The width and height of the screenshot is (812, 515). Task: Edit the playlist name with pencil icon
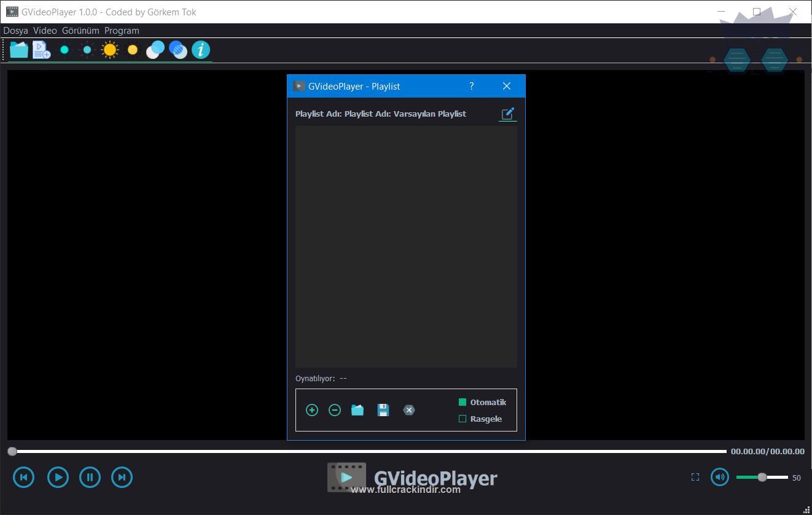(507, 114)
